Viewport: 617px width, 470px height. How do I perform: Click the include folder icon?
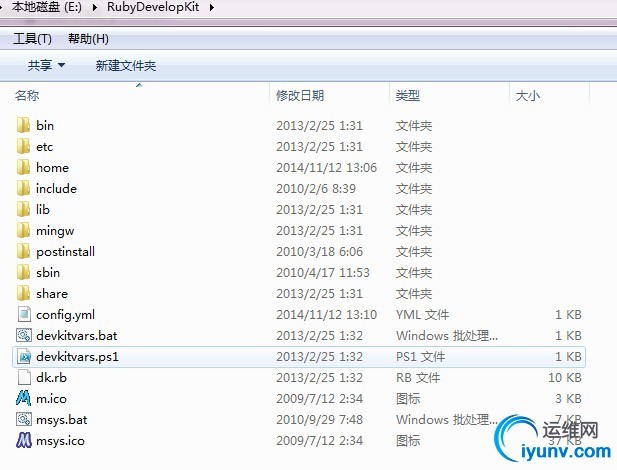coord(23,188)
